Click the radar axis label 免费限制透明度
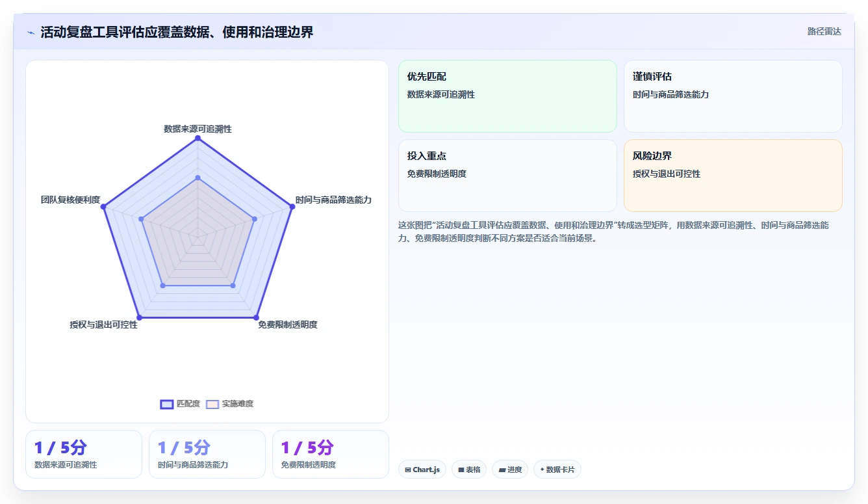 point(287,325)
